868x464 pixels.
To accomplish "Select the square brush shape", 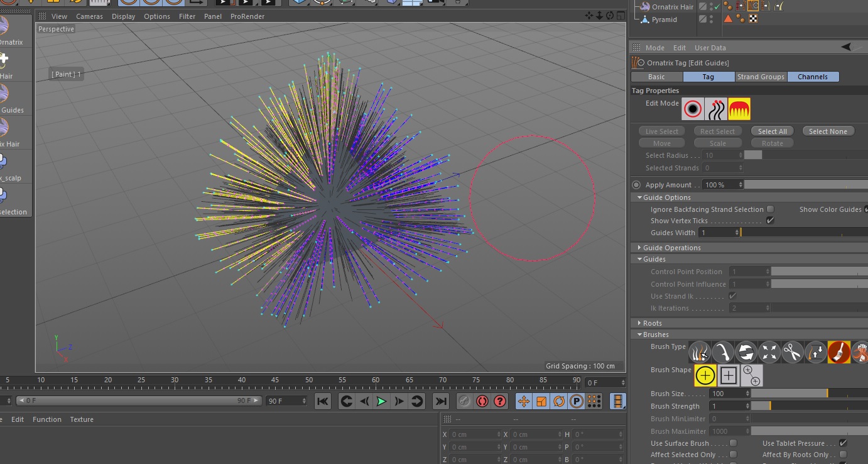I will tap(728, 375).
